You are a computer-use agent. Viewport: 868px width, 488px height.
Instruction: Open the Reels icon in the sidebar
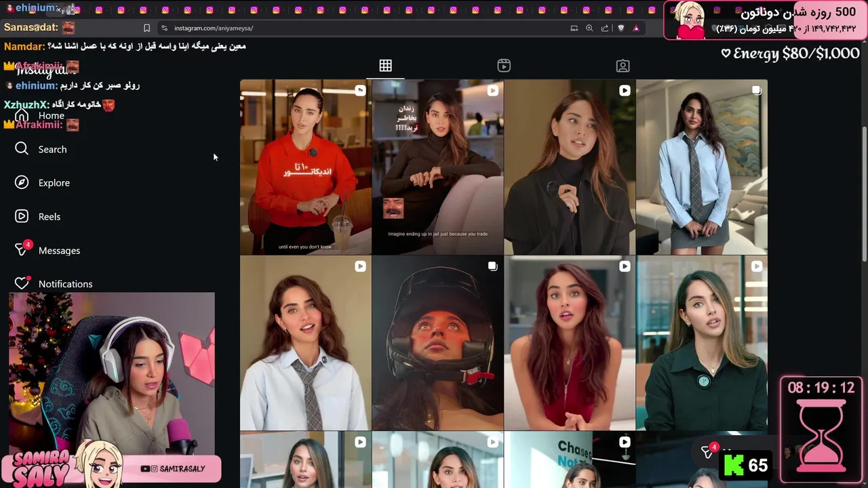[x=22, y=216]
